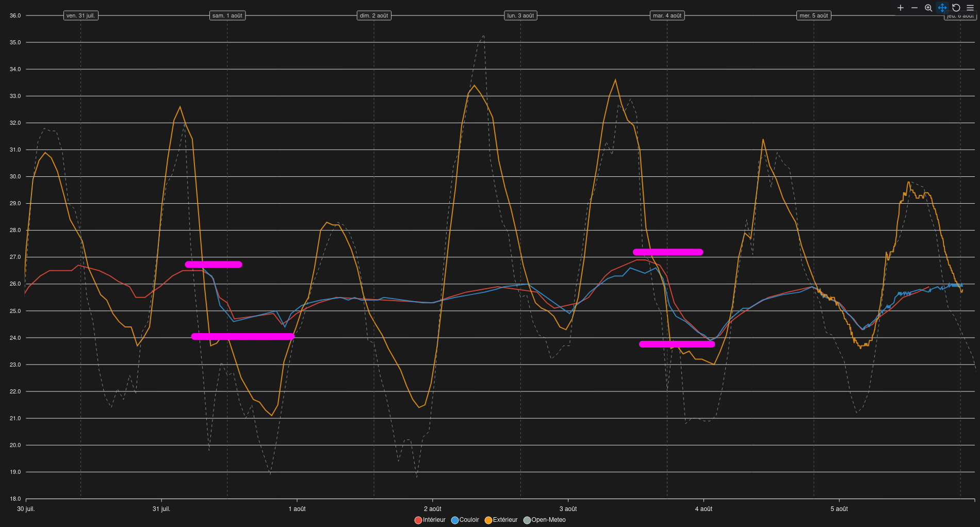Click the 18.0 y-axis value
Image resolution: width=980 pixels, height=527 pixels.
(15, 499)
